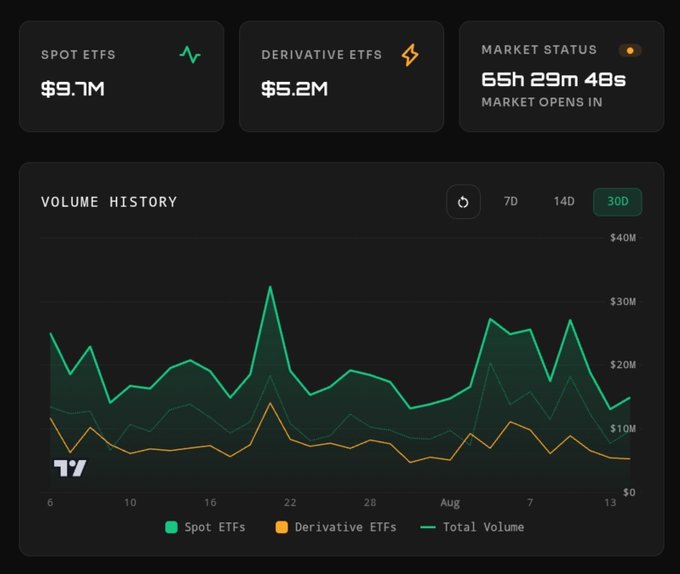The image size is (680, 574).
Task: Click the $10M y-axis label
Action: (x=623, y=428)
